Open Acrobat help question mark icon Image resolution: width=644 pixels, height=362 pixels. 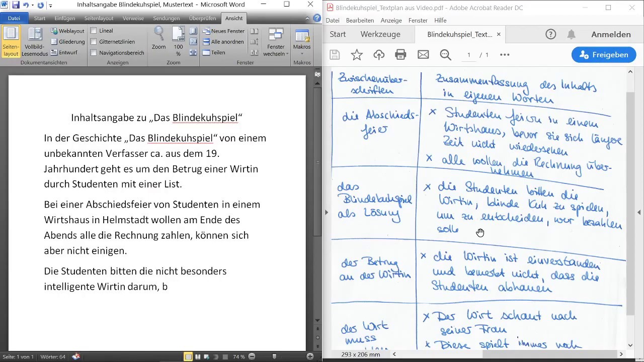tap(551, 34)
